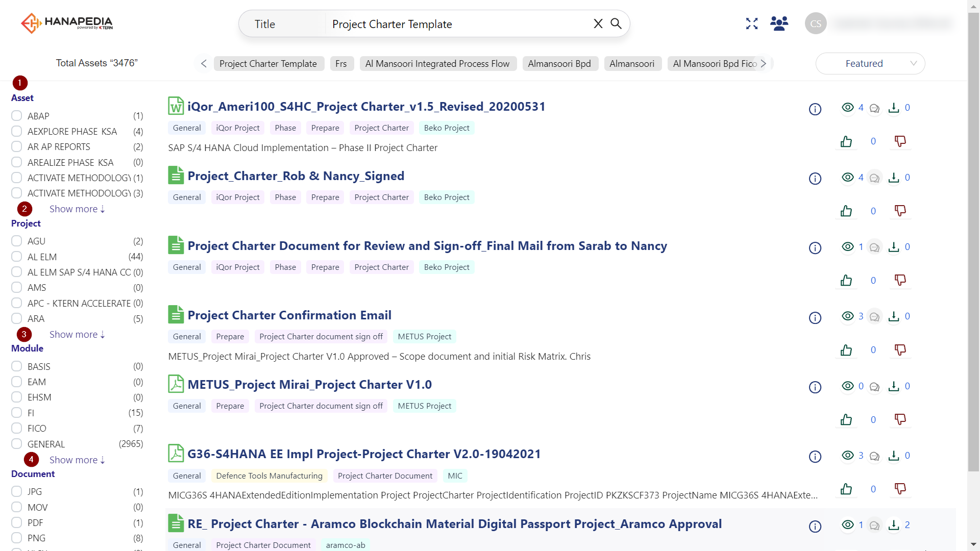Open info icon for Project_Charter_Rob & Nancy_Signed
The width and height of the screenshot is (980, 551).
(815, 179)
